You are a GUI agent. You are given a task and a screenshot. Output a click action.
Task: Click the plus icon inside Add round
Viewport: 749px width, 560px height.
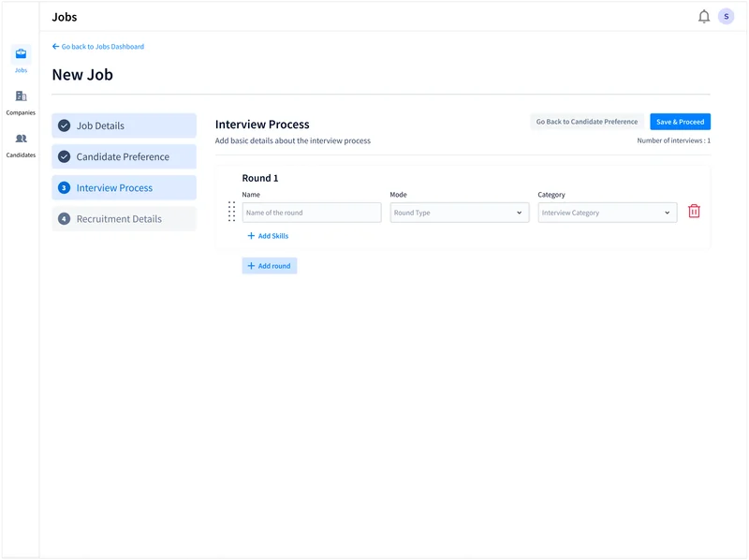(251, 266)
